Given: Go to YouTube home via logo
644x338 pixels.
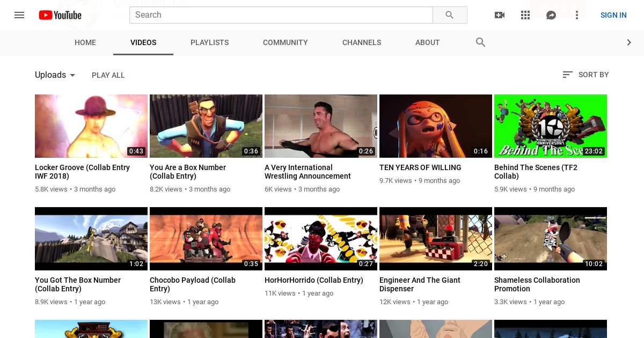Looking at the screenshot, I should coord(60,15).
